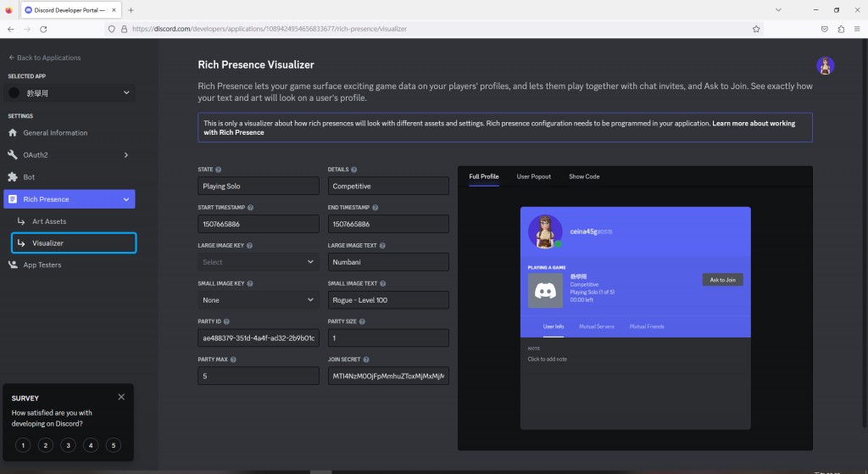
Task: Click the Party ID input field
Action: coord(258,337)
